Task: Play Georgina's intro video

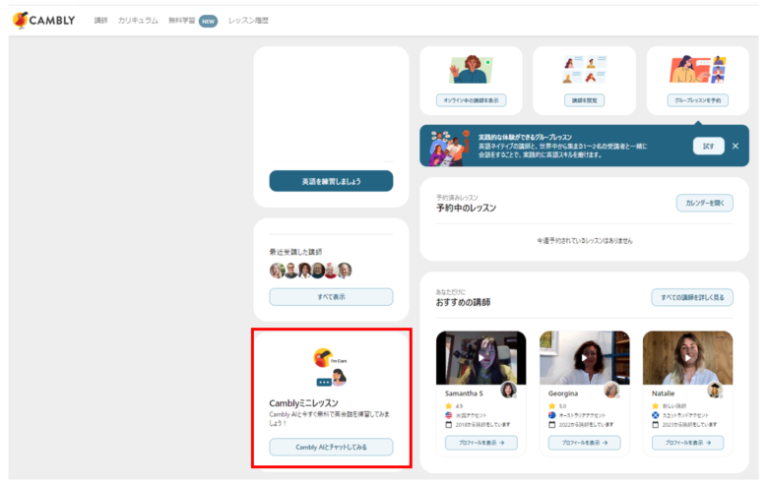Action: coord(585,357)
